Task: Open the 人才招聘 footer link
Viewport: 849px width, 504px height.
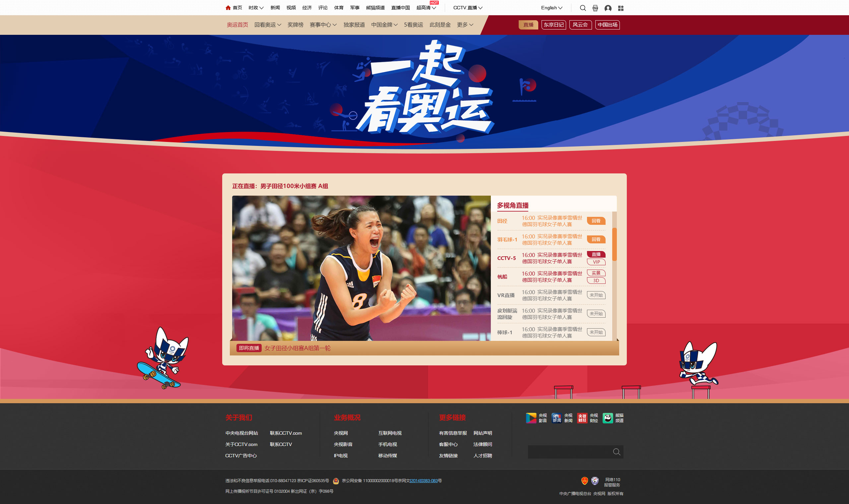Action: (x=483, y=456)
